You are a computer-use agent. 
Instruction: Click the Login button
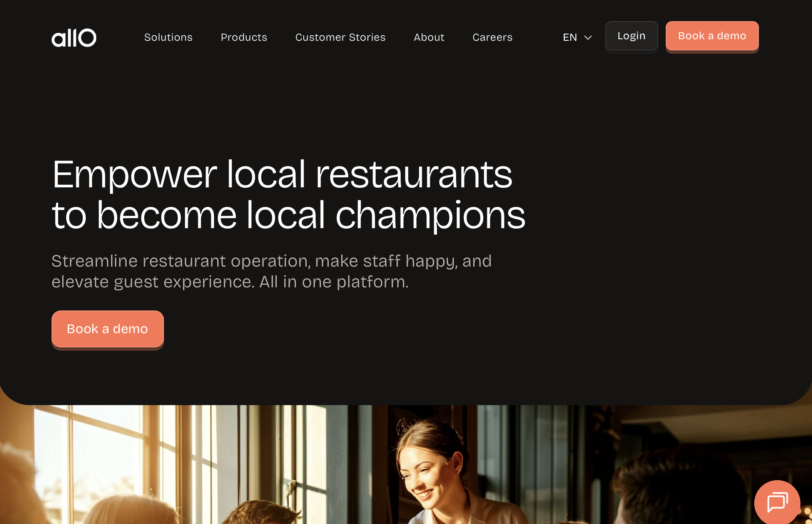pos(632,36)
